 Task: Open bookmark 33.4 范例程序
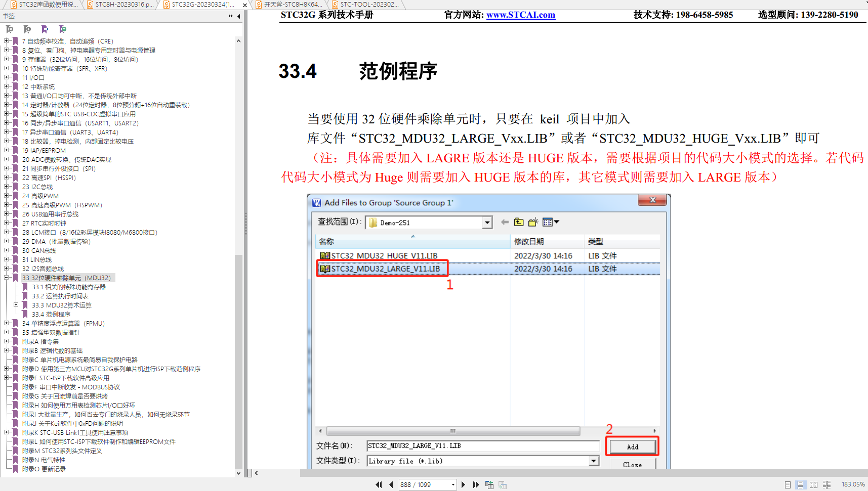(51, 314)
